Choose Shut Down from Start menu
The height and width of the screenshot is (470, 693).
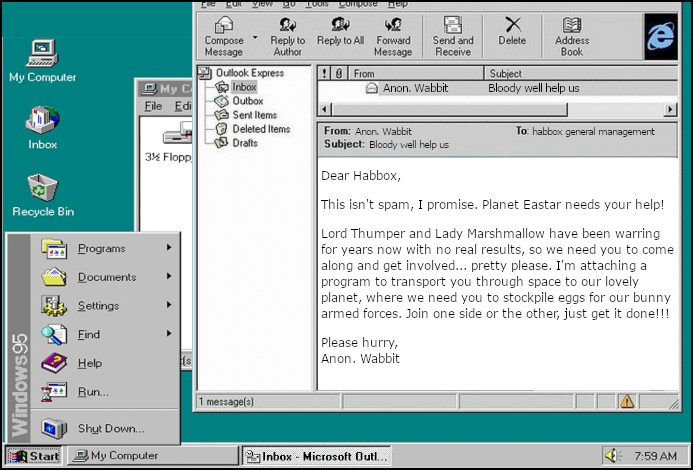tap(110, 429)
